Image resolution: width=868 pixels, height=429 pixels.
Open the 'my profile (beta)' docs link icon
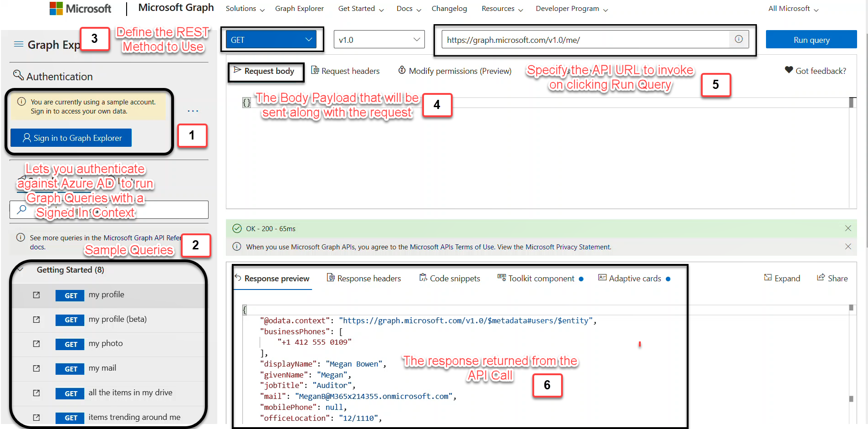[x=36, y=320]
